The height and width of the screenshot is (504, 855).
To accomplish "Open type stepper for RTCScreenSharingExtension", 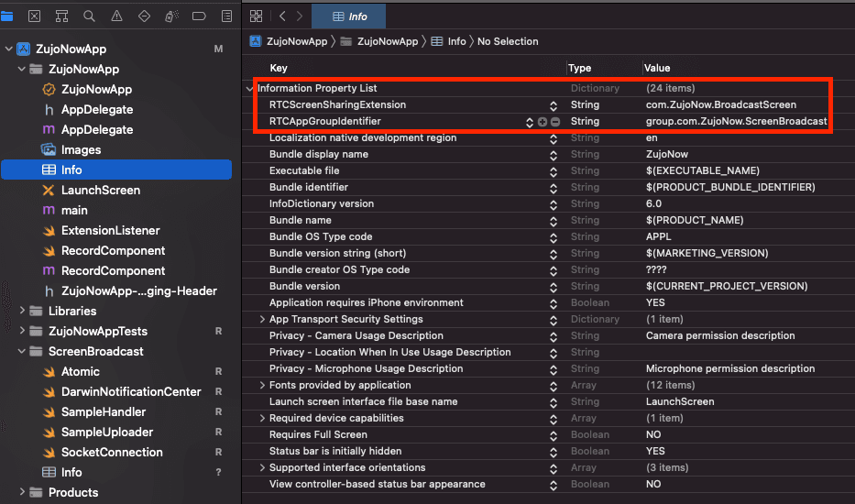I will pyautogui.click(x=554, y=105).
